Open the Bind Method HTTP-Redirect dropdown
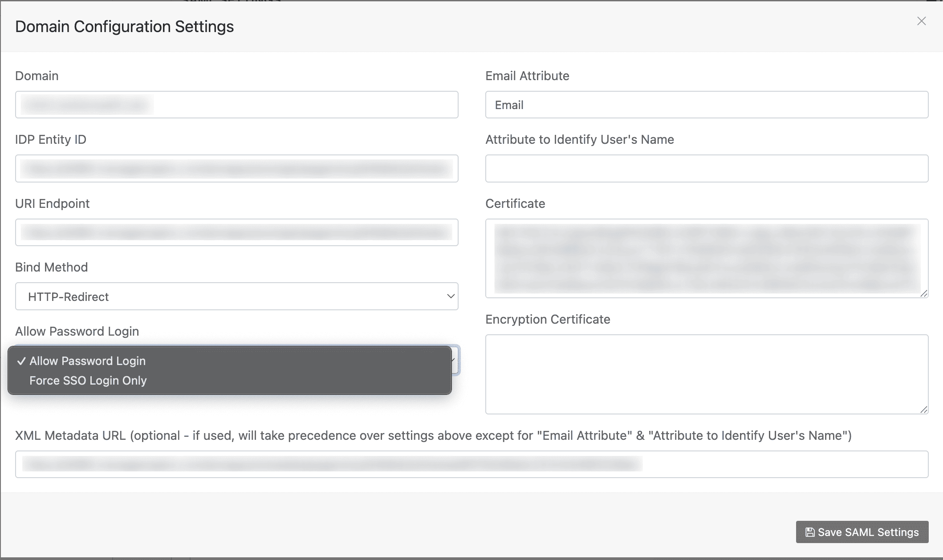Screen dimensions: 943x560 [236, 296]
